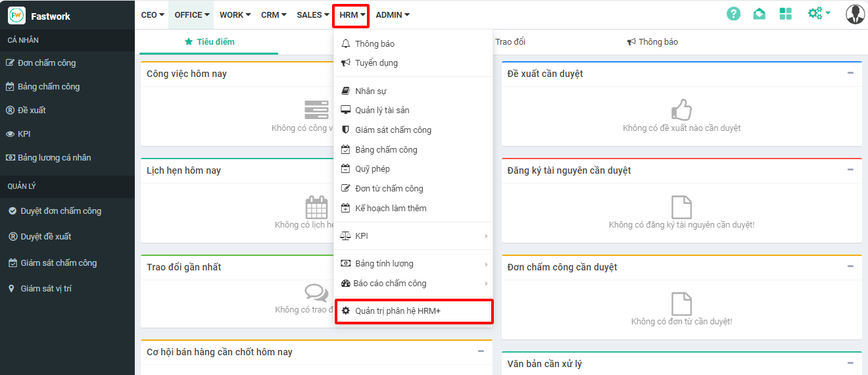Open the SALES dropdown menu
The height and width of the screenshot is (375, 868).
pos(313,14)
